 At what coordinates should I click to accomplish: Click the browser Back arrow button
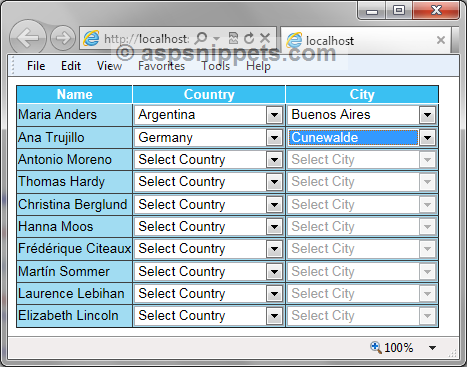pyautogui.click(x=28, y=38)
